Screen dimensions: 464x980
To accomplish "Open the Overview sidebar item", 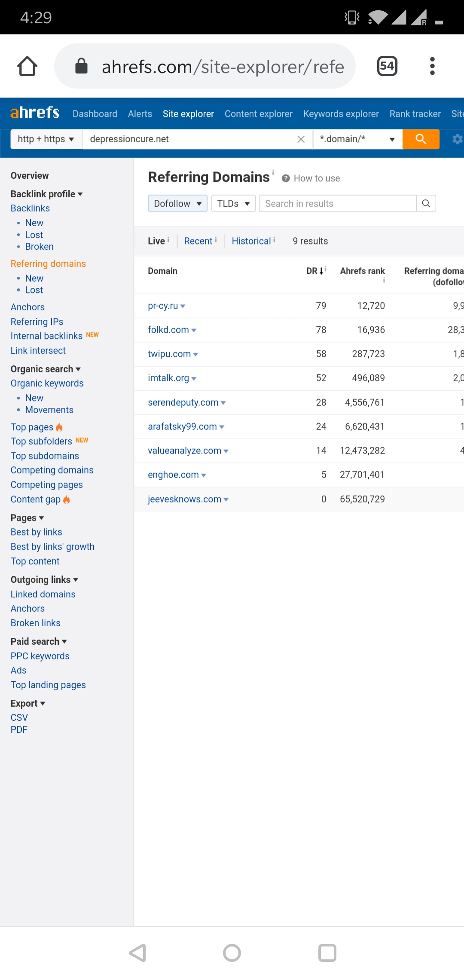I will coord(30,176).
